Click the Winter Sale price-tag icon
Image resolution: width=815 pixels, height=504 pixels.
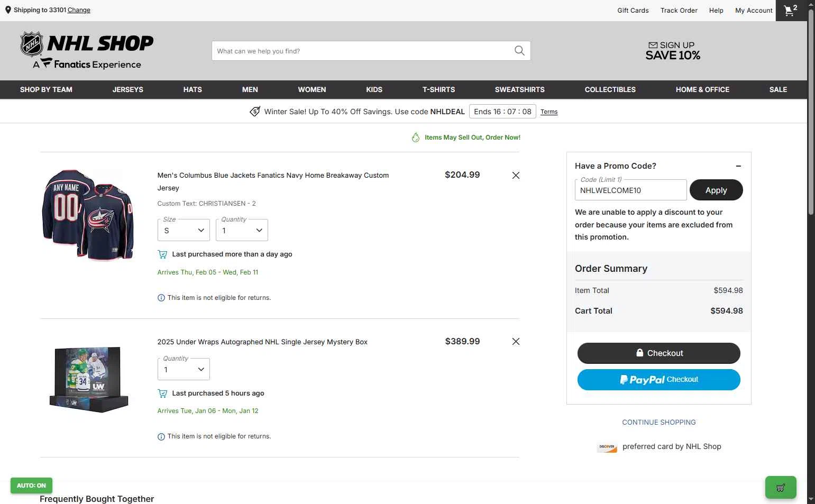[x=255, y=112]
